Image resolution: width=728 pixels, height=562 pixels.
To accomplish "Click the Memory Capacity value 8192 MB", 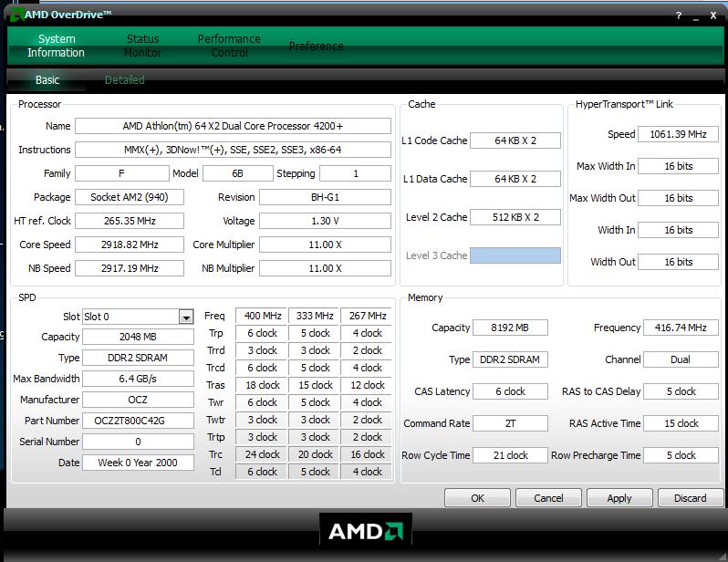I will [510, 328].
